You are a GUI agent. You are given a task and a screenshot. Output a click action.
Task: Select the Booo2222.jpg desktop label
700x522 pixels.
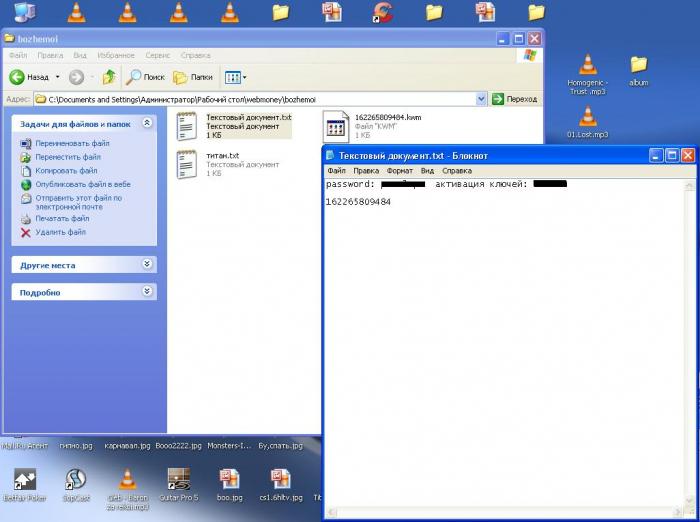tap(179, 446)
